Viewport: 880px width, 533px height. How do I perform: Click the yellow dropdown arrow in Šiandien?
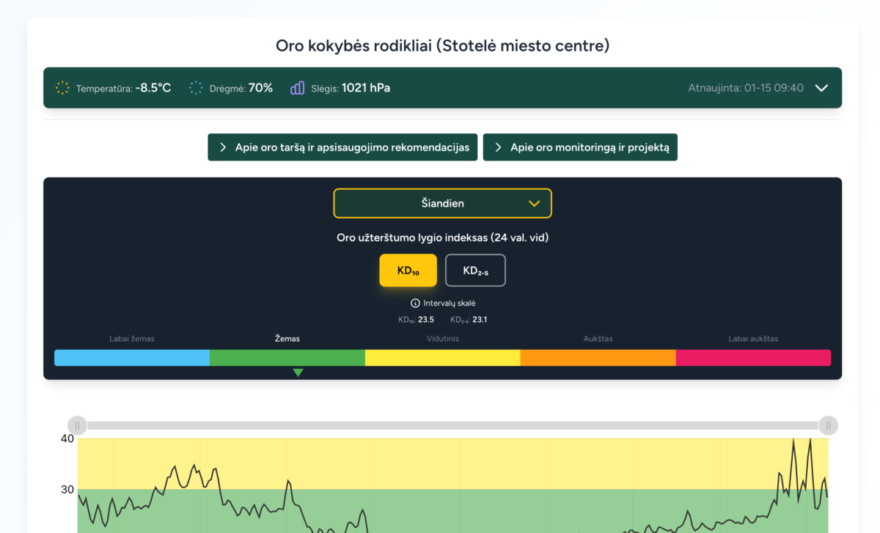[x=534, y=203]
